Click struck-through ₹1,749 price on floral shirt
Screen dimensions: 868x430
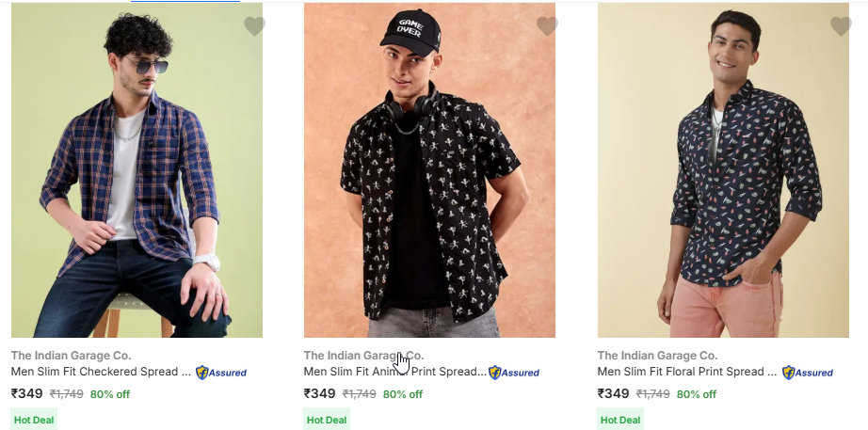(653, 394)
